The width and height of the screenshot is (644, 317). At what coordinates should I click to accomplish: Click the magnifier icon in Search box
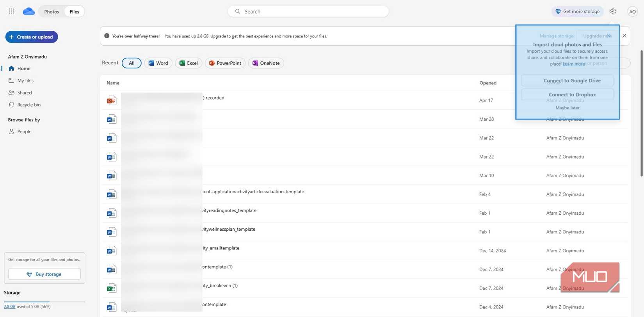(237, 11)
